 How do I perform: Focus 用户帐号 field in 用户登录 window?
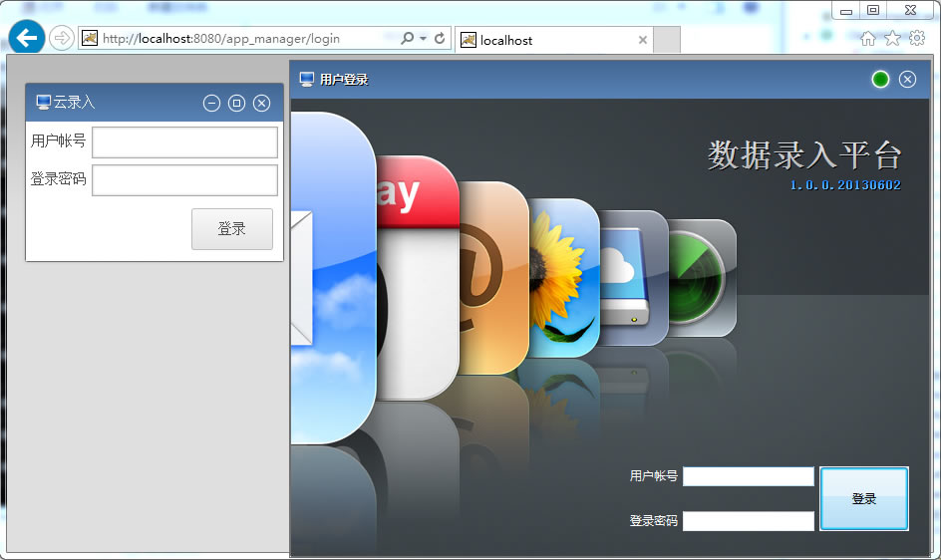coord(749,476)
